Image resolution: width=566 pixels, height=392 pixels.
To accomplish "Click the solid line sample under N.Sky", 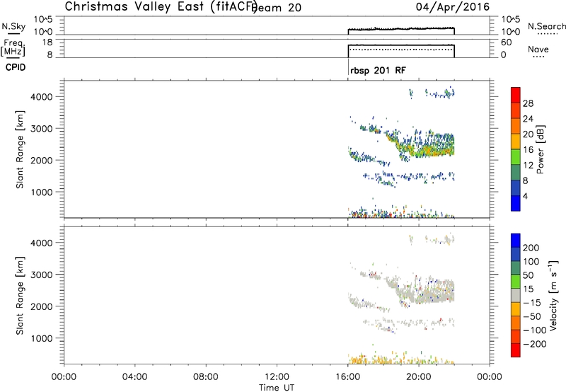I will [x=13, y=33].
